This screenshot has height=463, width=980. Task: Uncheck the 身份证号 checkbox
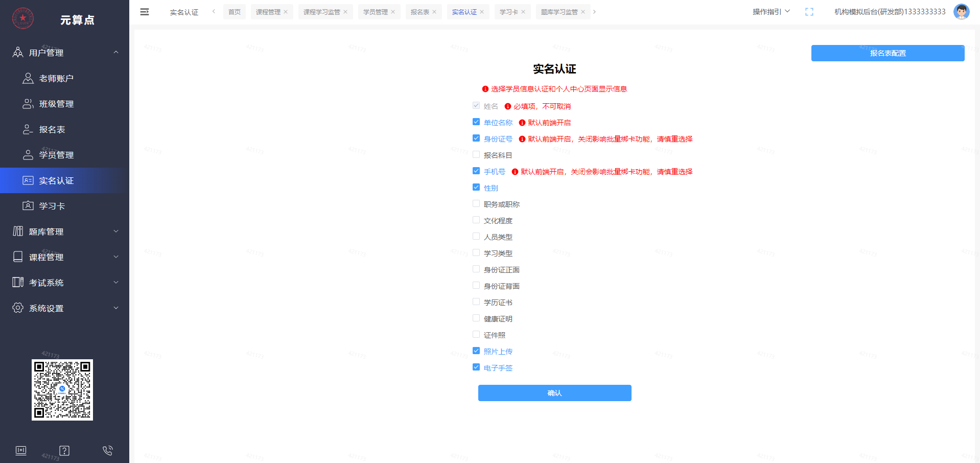click(x=476, y=138)
